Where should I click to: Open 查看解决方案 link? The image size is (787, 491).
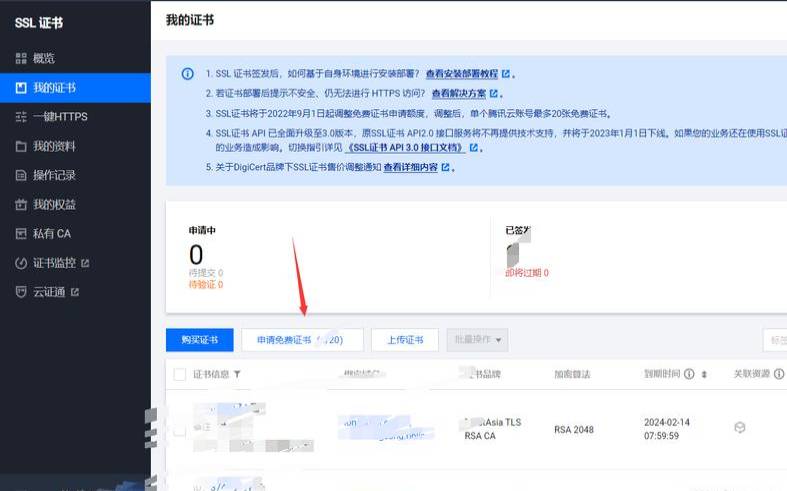[459, 93]
